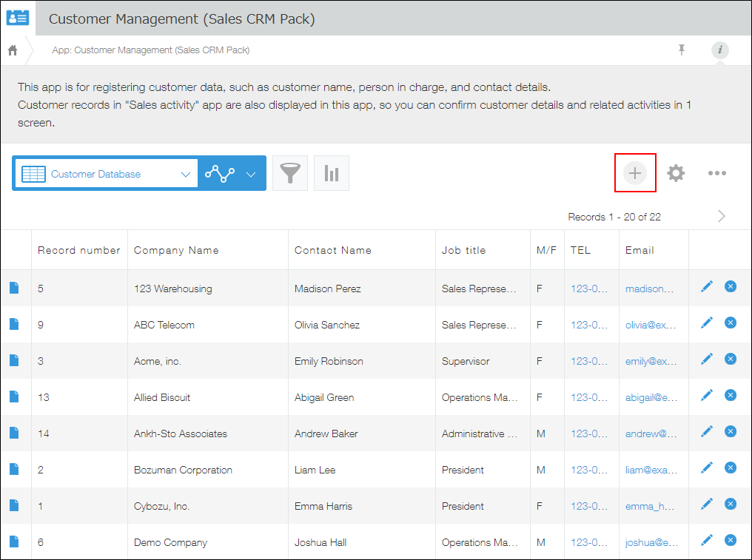
Task: Edit the Emily Robinson record
Action: click(706, 359)
